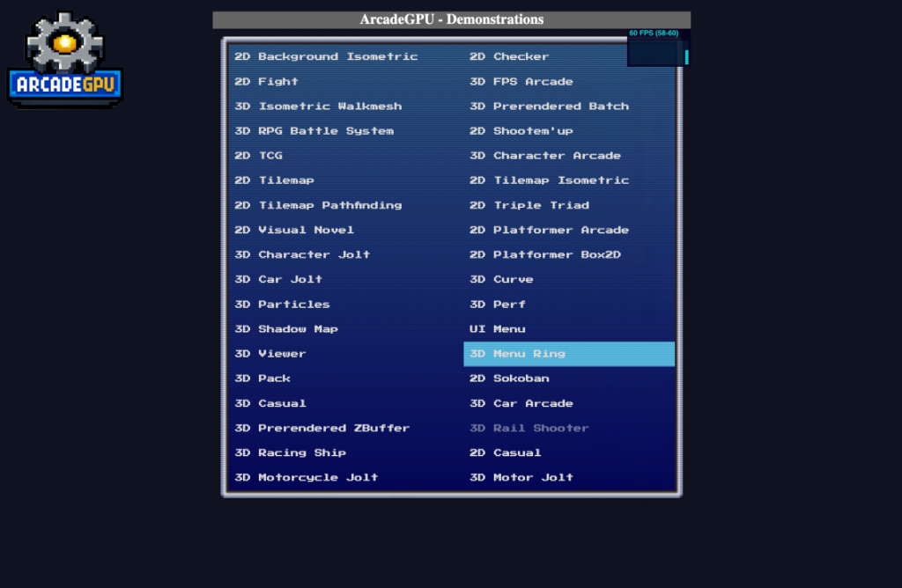Launch the 3D Racing Ship demo
Viewport: 902px width, 588px height.
(290, 452)
